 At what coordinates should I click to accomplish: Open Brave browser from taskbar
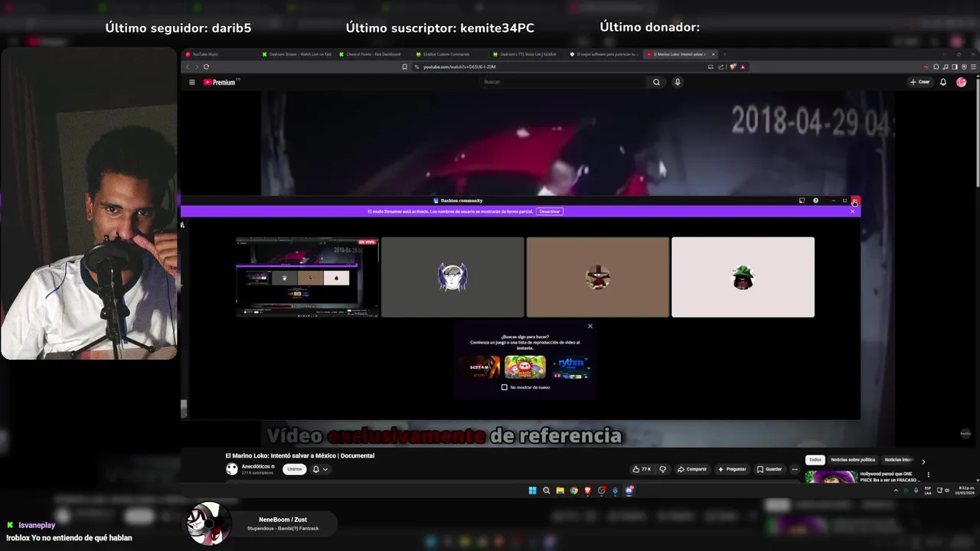[x=588, y=491]
